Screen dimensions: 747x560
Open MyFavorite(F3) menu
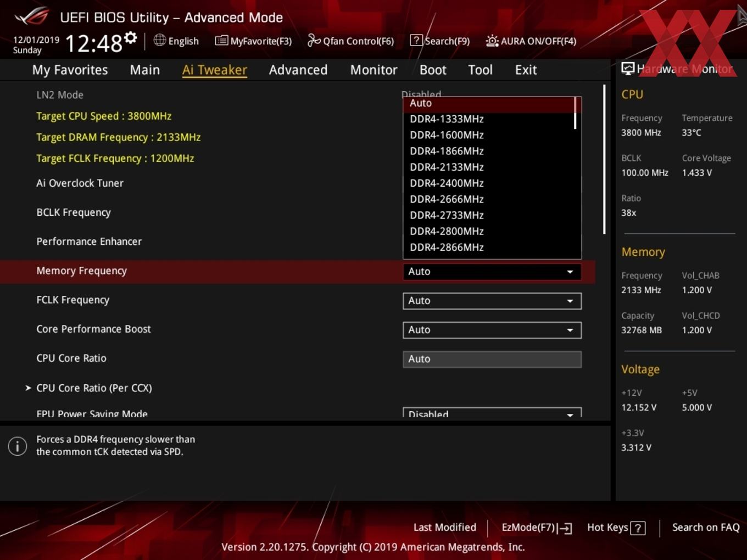tap(253, 41)
